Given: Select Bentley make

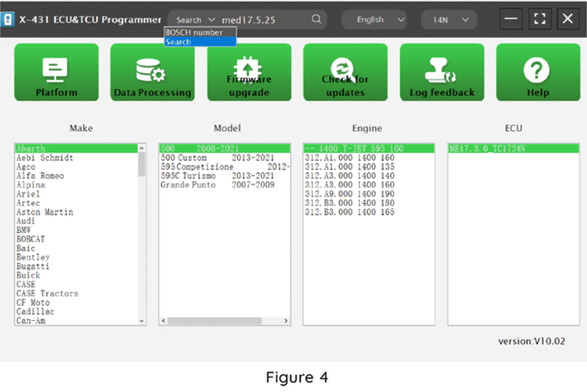Looking at the screenshot, I should (76, 258).
